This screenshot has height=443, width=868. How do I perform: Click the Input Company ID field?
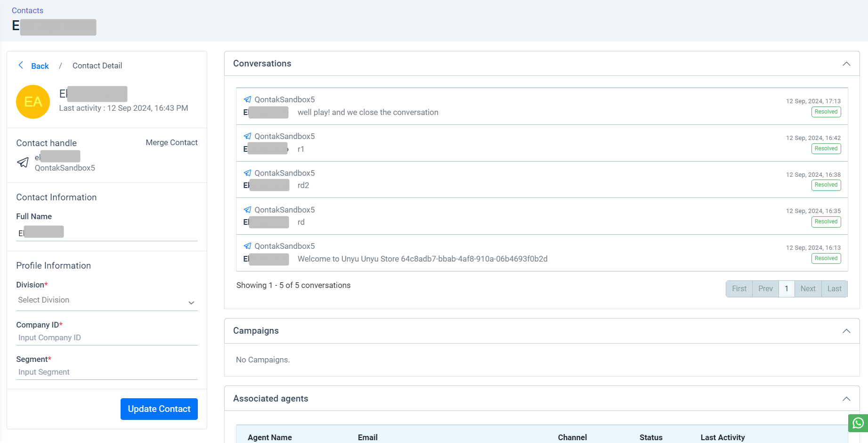pyautogui.click(x=106, y=338)
